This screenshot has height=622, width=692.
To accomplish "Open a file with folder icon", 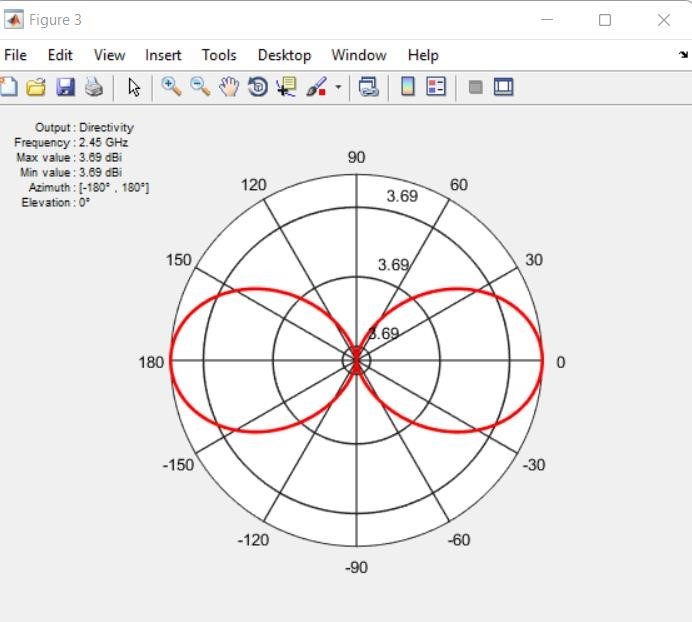I will pyautogui.click(x=36, y=87).
